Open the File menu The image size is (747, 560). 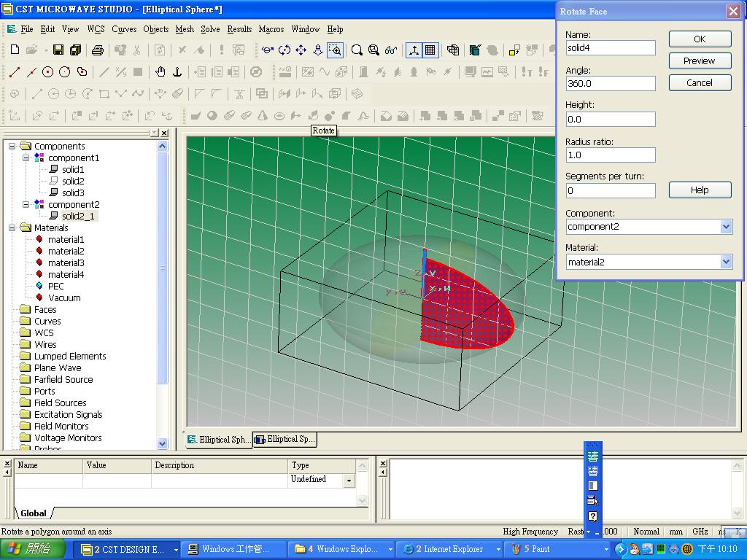click(27, 29)
